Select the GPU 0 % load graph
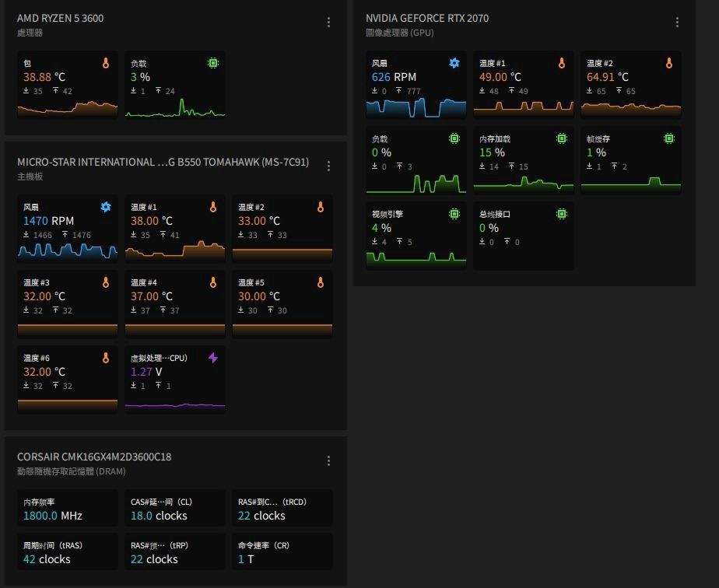The image size is (719, 588). (416, 184)
